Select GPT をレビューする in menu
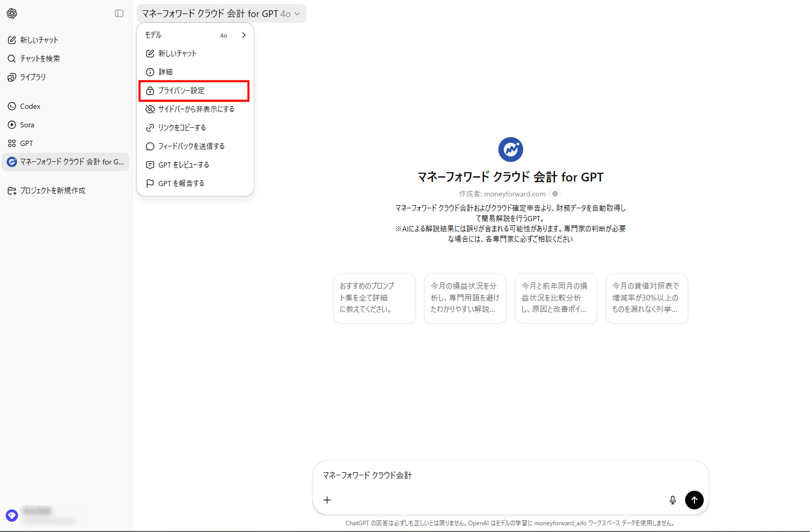The width and height of the screenshot is (810, 532). click(x=195, y=165)
